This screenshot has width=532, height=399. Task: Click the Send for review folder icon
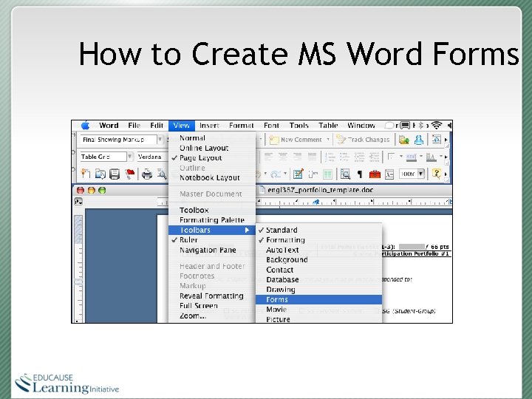pos(403,140)
